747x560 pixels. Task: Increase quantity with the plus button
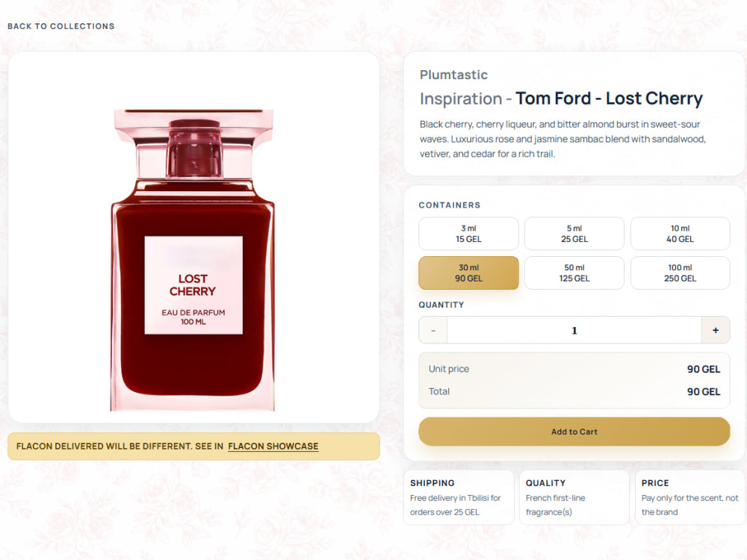pyautogui.click(x=716, y=330)
